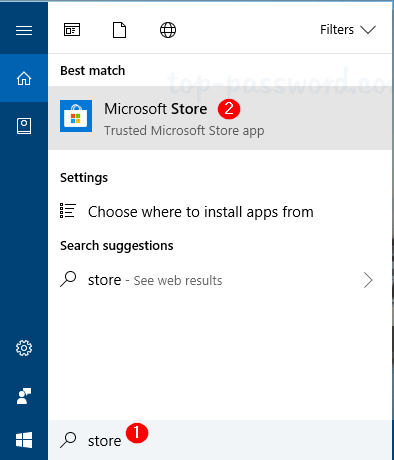Click the list icon beside install apps setting

click(x=68, y=211)
